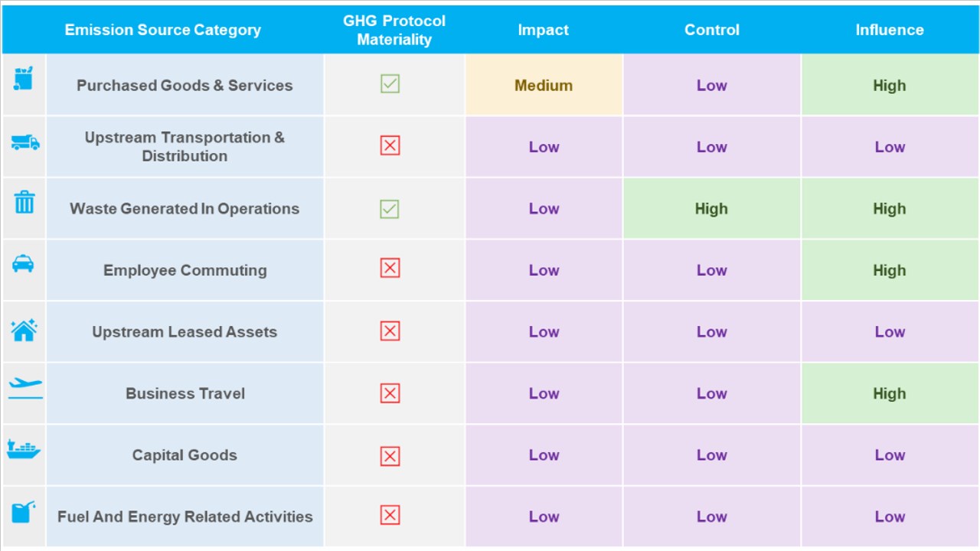
Task: Toggle the Business Travel materiality X box
Action: pos(390,393)
